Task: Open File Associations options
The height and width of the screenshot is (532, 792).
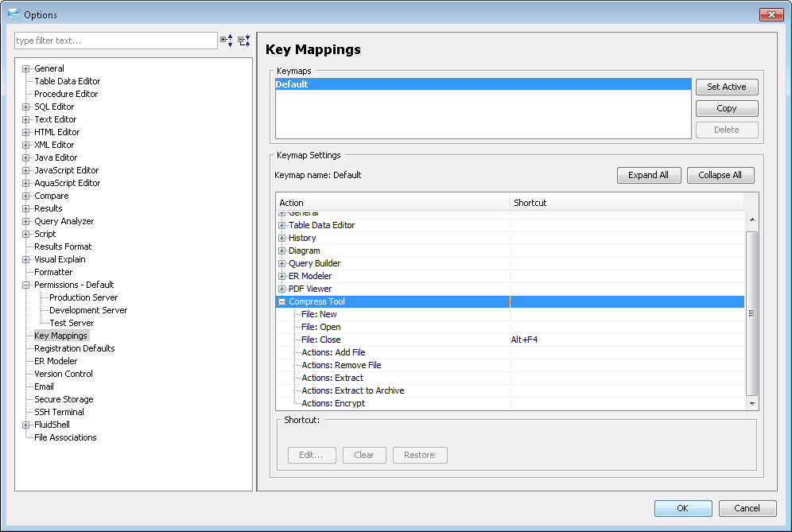Action: click(x=65, y=437)
